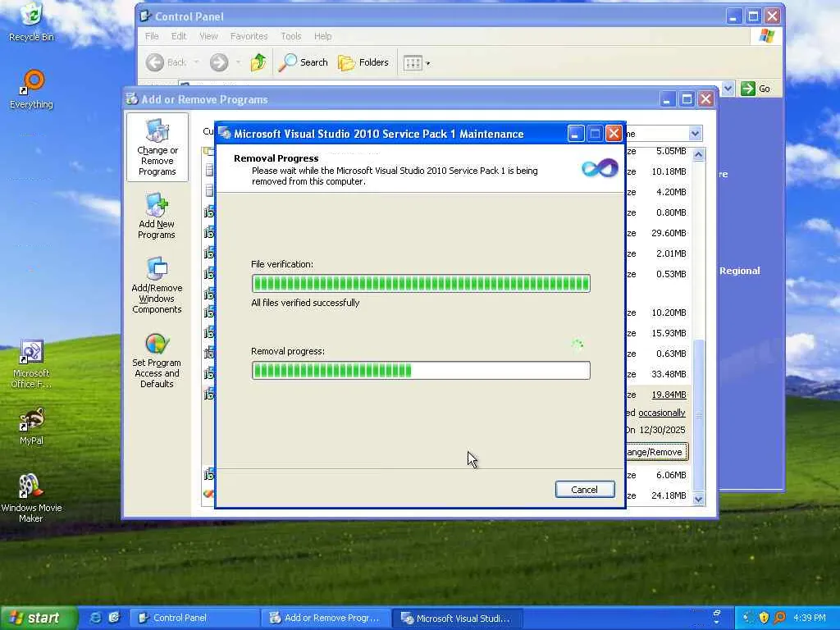
Task: Click the 'occasionally' usage link
Action: pyautogui.click(x=662, y=413)
